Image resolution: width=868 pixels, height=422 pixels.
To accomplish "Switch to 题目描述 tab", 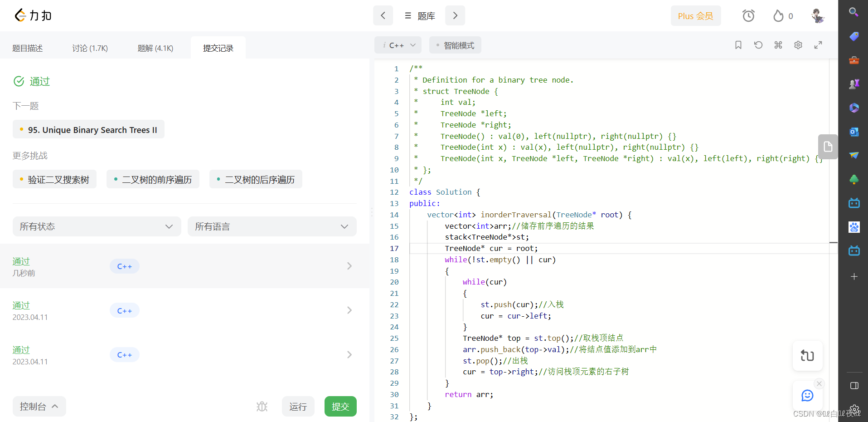I will pyautogui.click(x=28, y=48).
